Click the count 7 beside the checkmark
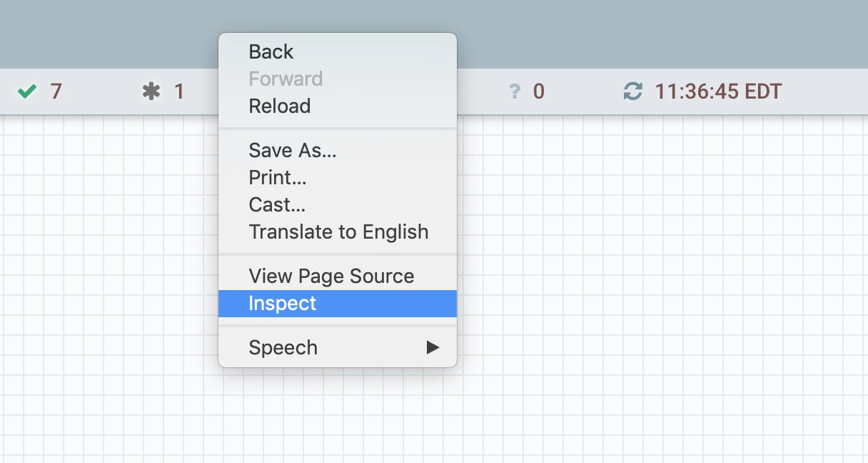Screen dimensions: 868x463 tap(56, 91)
